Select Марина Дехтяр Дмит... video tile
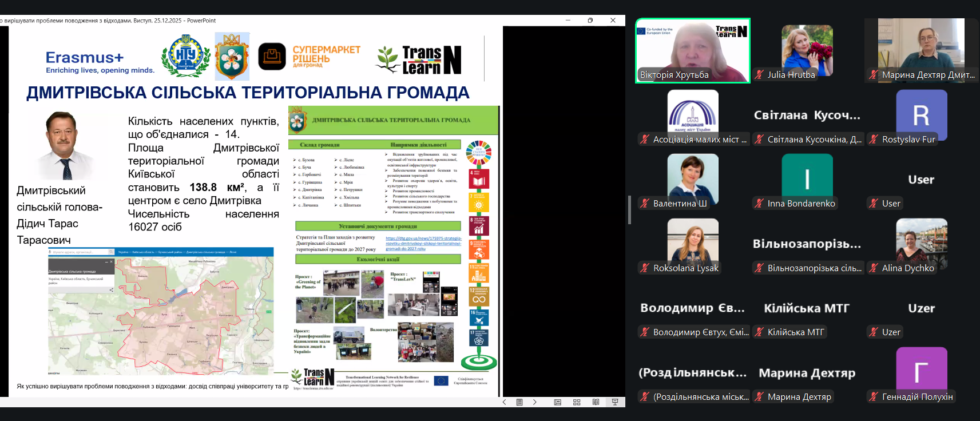The image size is (980, 421). click(921, 50)
